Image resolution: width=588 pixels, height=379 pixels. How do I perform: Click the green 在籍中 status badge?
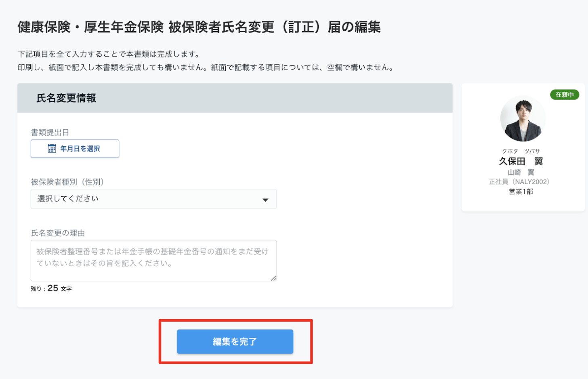click(565, 95)
